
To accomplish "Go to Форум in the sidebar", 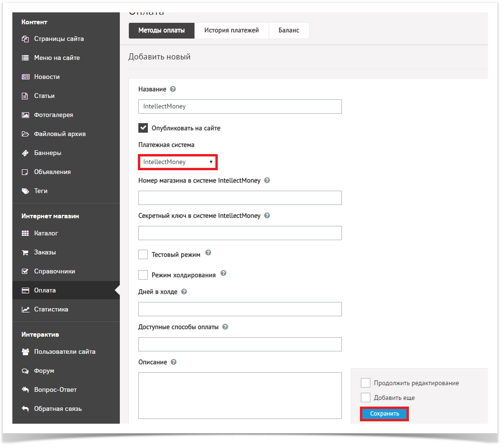I will [x=44, y=371].
